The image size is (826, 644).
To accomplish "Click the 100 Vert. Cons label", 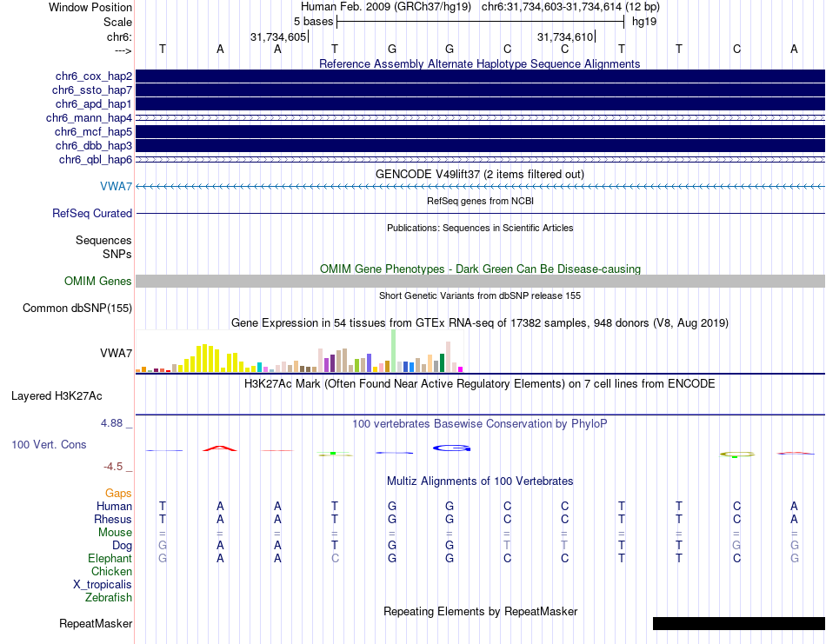I will [49, 444].
